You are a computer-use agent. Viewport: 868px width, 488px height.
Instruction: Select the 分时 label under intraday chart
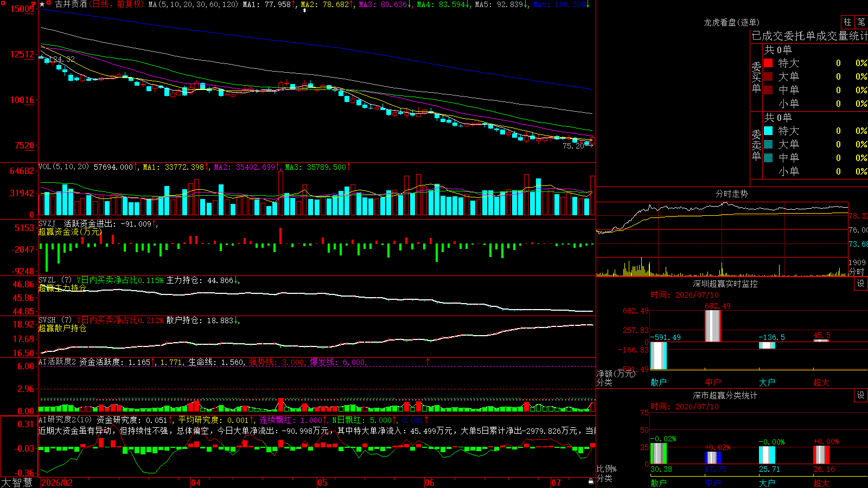click(857, 271)
